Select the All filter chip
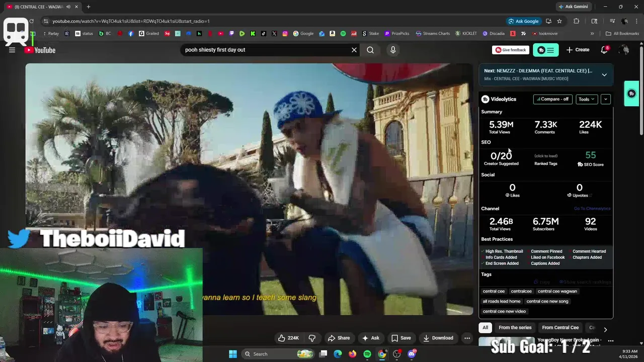 (485, 327)
